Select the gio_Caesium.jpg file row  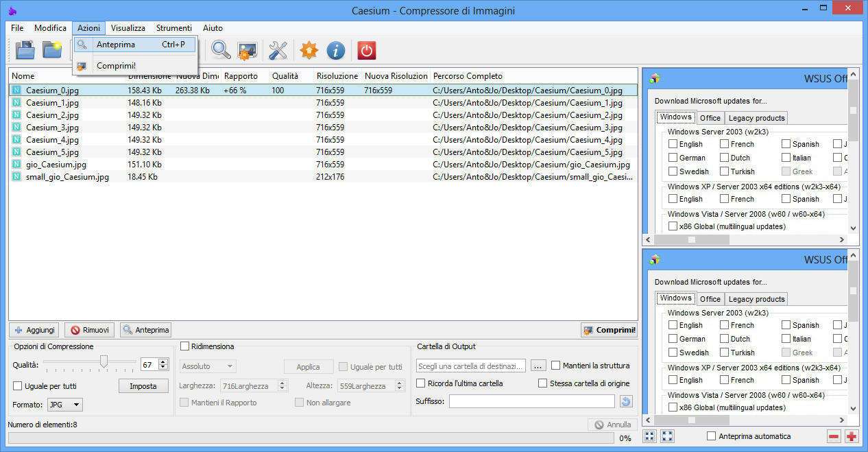click(56, 165)
